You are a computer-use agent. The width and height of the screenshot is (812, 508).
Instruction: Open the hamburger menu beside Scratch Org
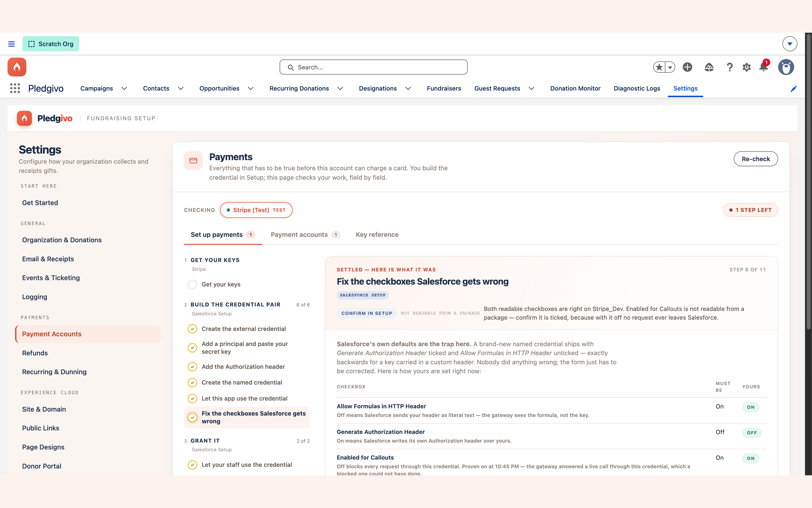[11, 44]
